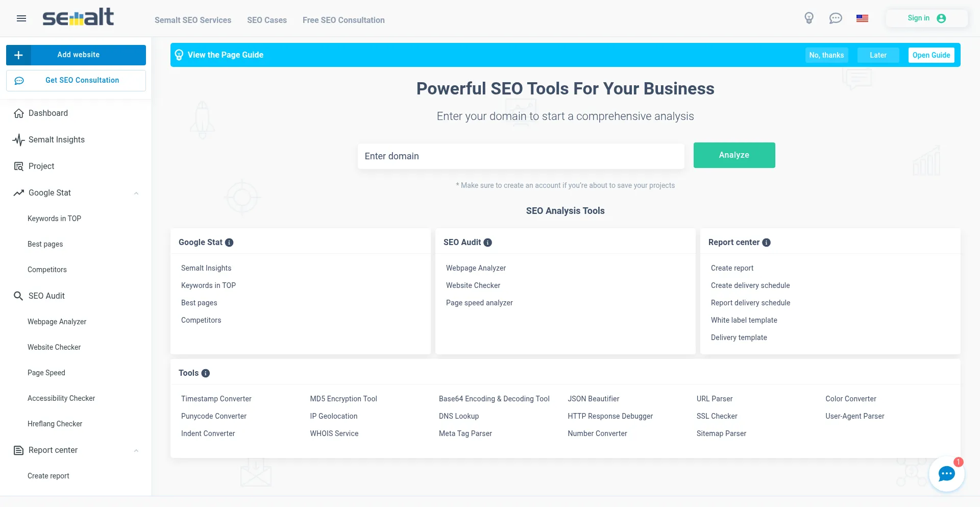This screenshot has height=507, width=980.
Task: Open Hreflang Checker in sidebar
Action: [x=55, y=424]
